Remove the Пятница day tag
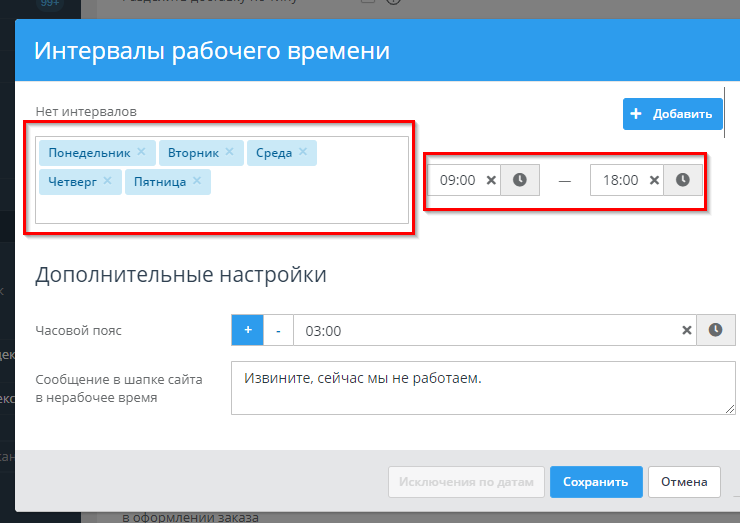740x523 pixels. point(197,181)
